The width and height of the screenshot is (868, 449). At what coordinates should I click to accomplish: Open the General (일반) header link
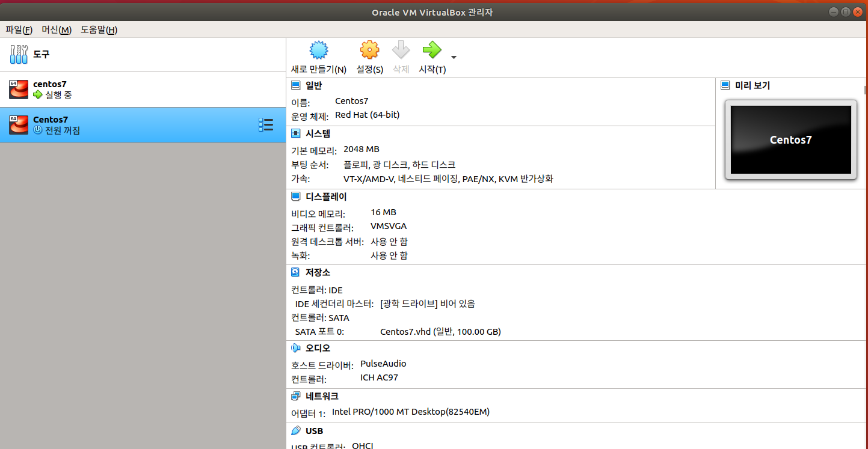(314, 85)
